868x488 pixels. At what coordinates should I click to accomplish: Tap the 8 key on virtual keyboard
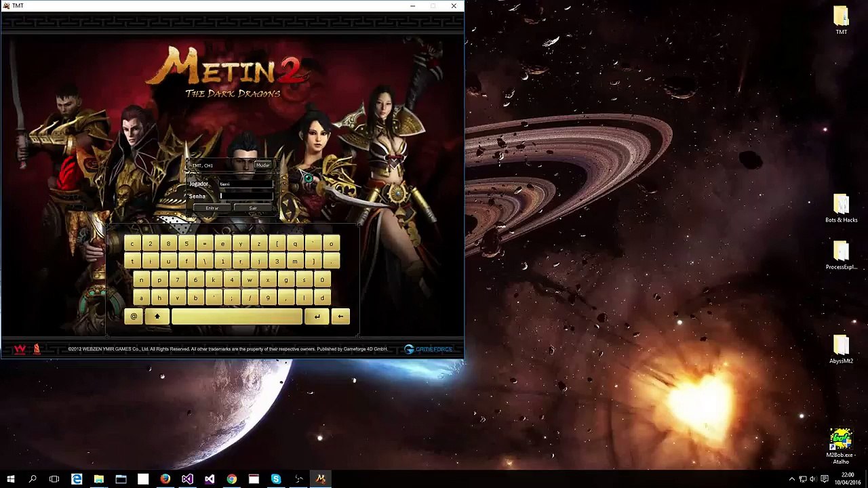(x=168, y=244)
